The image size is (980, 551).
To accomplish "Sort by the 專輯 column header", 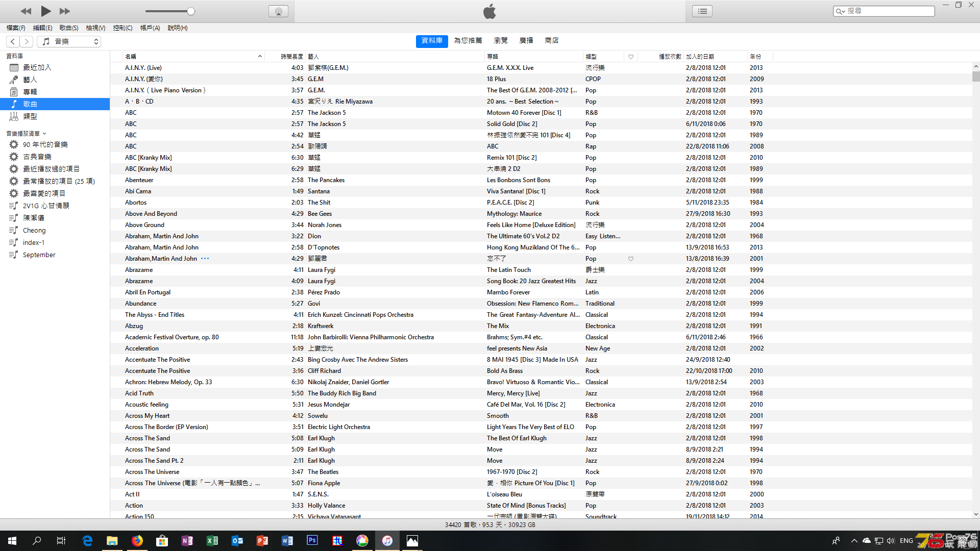I will pos(534,57).
